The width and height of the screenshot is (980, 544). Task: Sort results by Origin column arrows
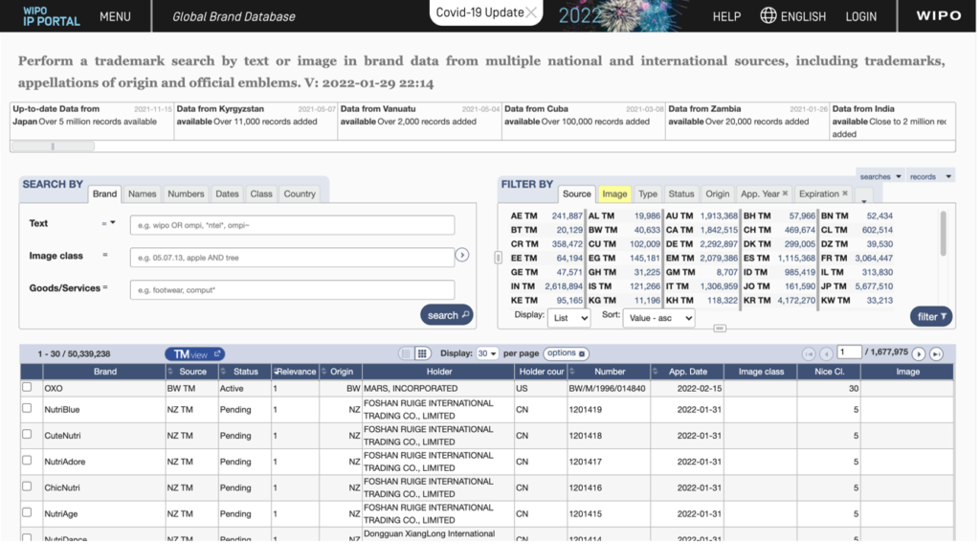click(x=323, y=372)
